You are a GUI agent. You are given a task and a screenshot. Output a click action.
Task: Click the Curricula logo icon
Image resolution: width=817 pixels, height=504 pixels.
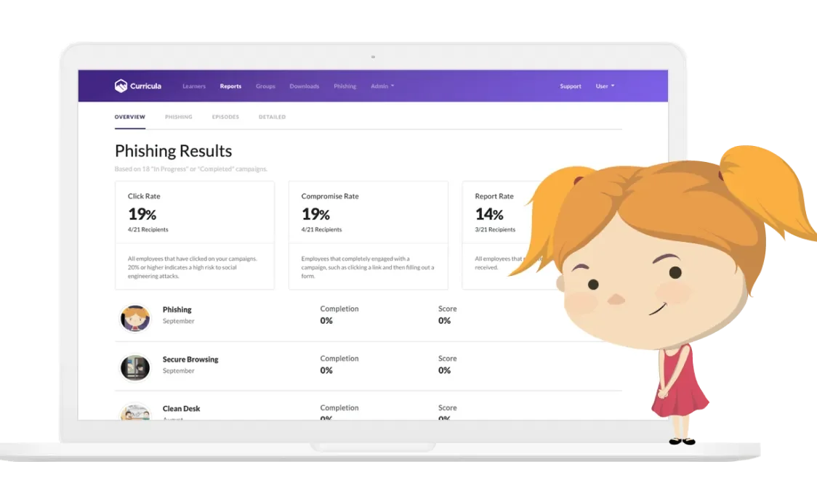click(x=121, y=86)
